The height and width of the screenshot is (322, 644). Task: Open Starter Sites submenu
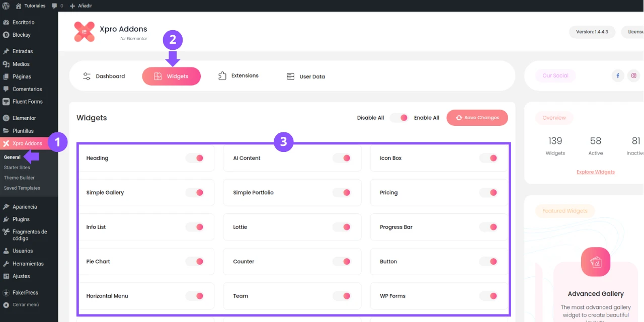coord(17,168)
